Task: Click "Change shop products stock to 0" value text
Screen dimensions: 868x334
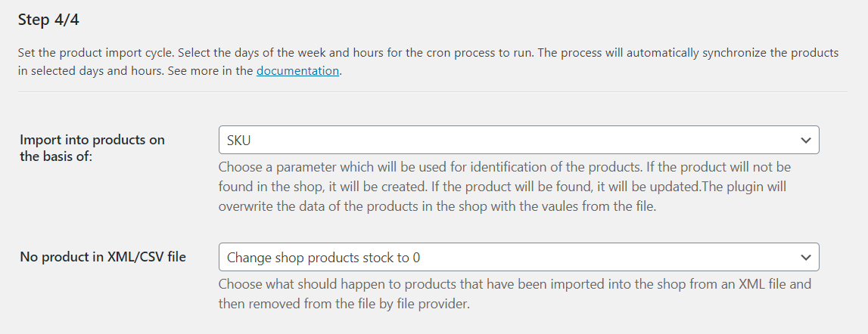Action: 323,257
